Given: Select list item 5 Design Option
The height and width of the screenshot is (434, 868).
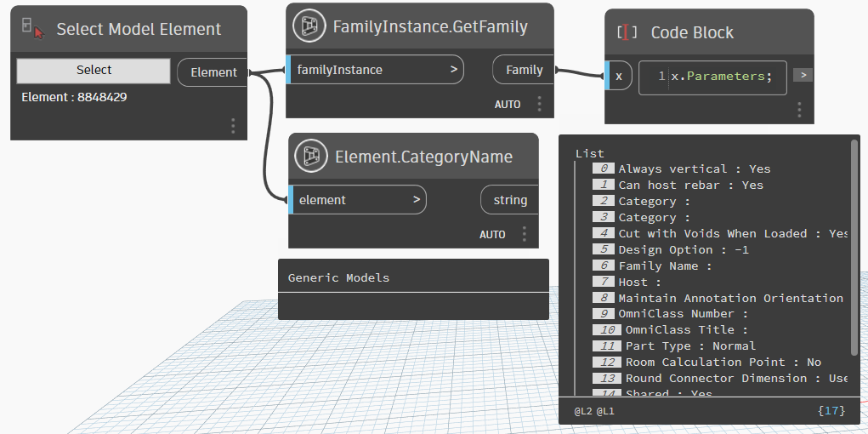Looking at the screenshot, I should point(671,249).
